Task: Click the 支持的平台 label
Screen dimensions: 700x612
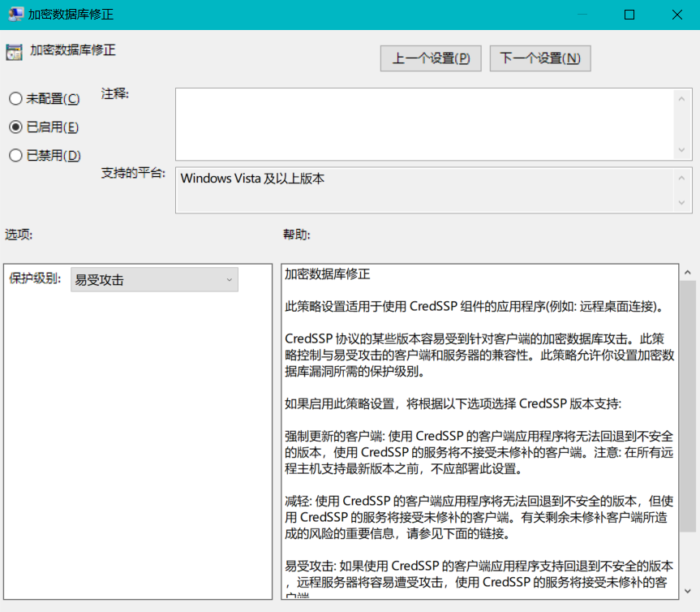Action: coord(133,173)
